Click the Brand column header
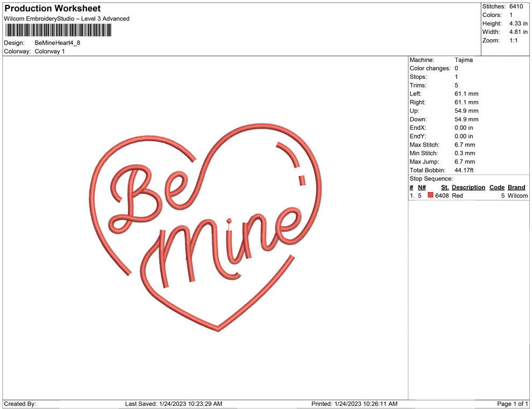 pos(516,187)
